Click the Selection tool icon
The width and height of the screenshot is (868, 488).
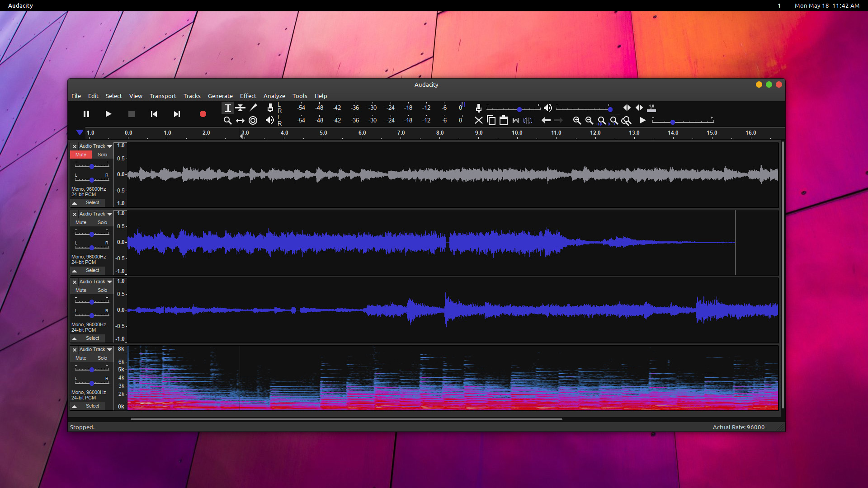pyautogui.click(x=228, y=108)
